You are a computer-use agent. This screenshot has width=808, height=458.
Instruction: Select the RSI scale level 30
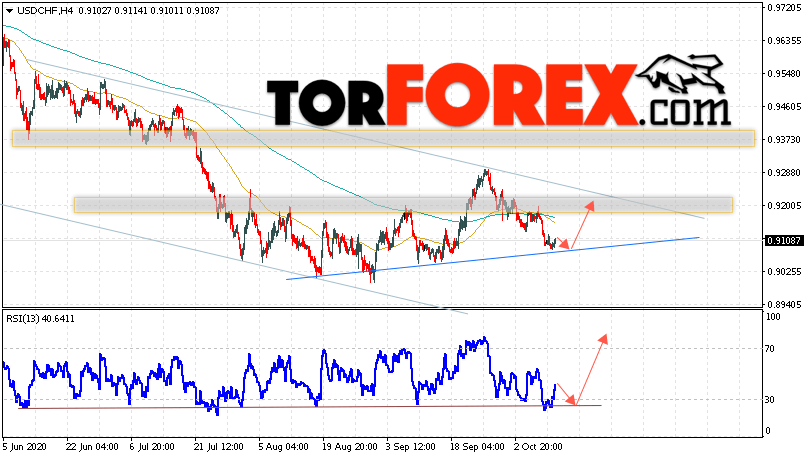[x=770, y=399]
